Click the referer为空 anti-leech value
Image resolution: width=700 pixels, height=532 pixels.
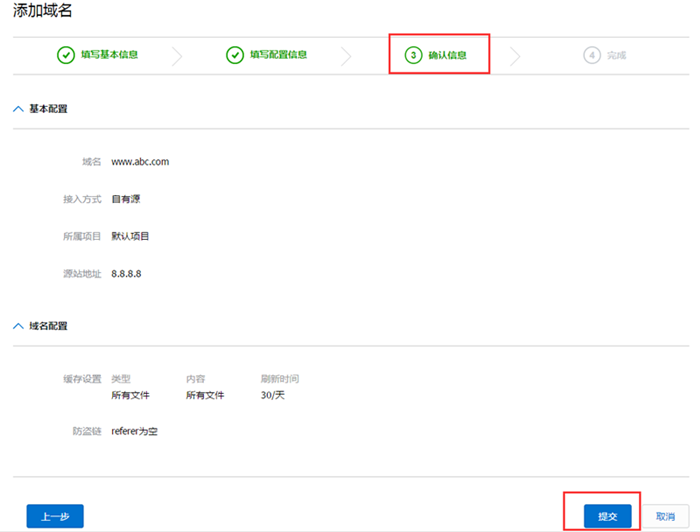coord(134,431)
